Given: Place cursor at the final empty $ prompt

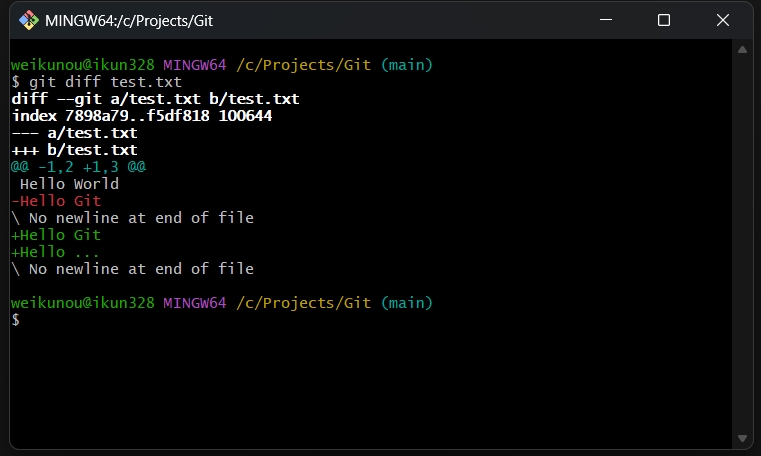Looking at the screenshot, I should pos(29,320).
